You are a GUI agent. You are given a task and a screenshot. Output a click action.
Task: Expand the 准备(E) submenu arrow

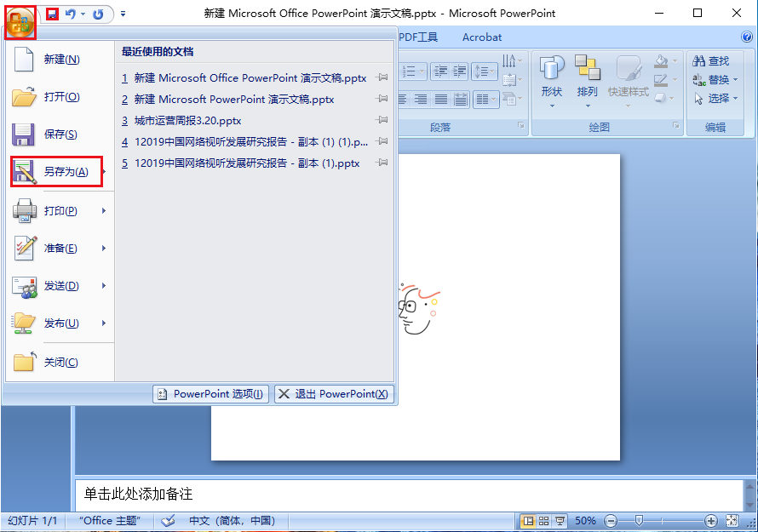pyautogui.click(x=104, y=249)
